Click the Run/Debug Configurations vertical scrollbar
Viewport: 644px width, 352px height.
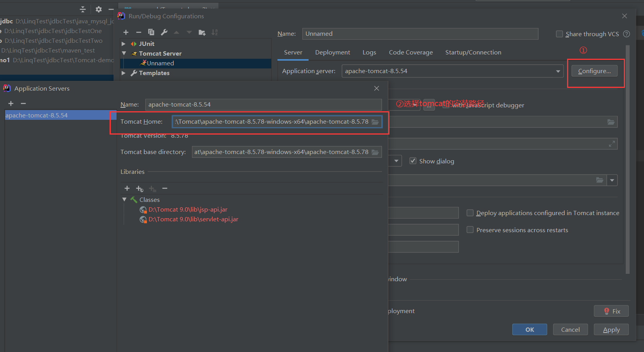(x=628, y=159)
